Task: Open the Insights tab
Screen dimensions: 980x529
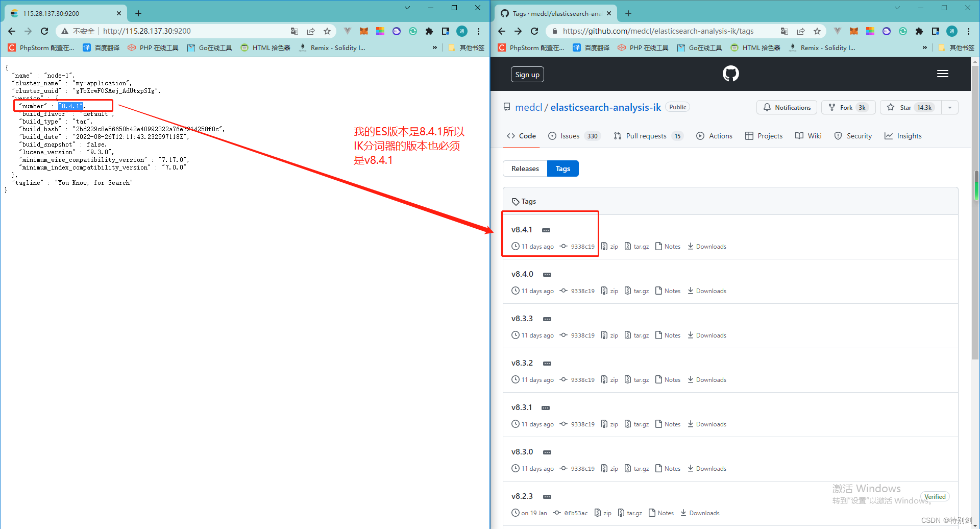Action: (903, 136)
